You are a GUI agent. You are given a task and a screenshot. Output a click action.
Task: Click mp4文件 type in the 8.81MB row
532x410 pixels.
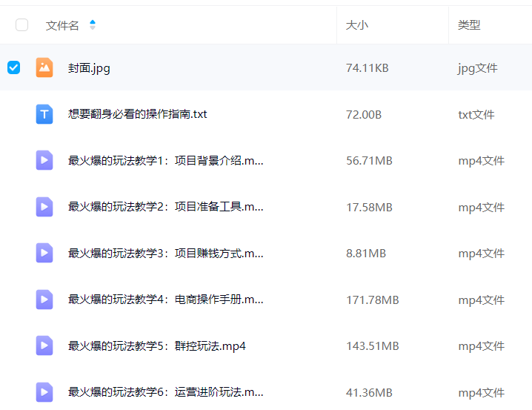pyautogui.click(x=481, y=254)
